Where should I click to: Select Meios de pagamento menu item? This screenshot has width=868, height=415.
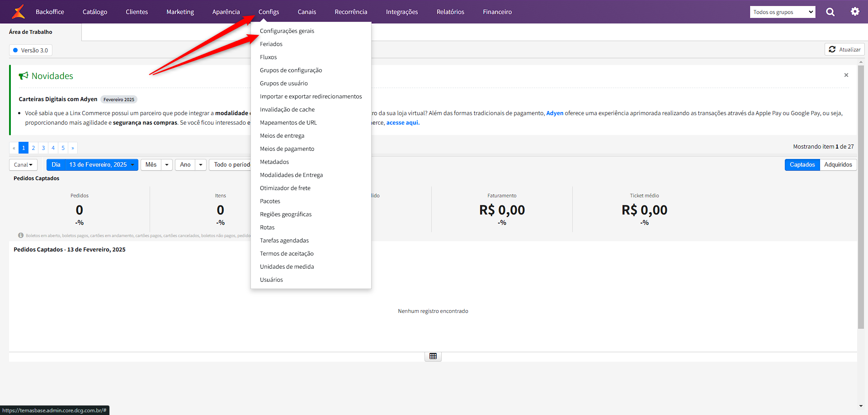pos(287,149)
